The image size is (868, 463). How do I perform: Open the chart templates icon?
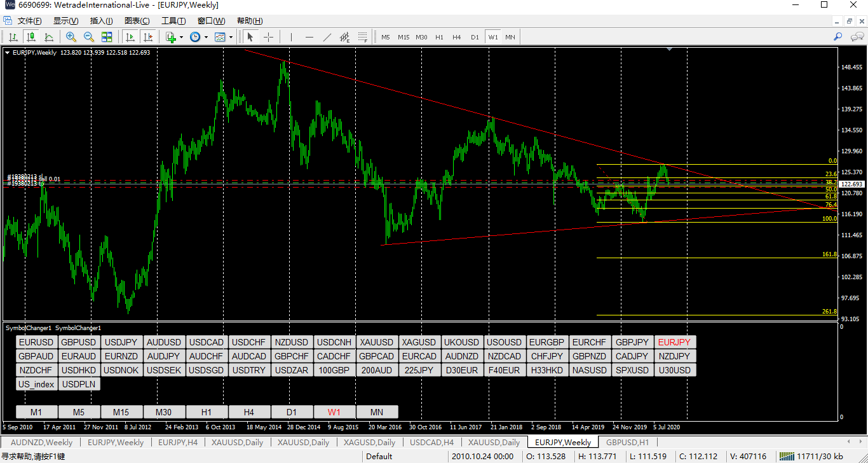tap(220, 37)
